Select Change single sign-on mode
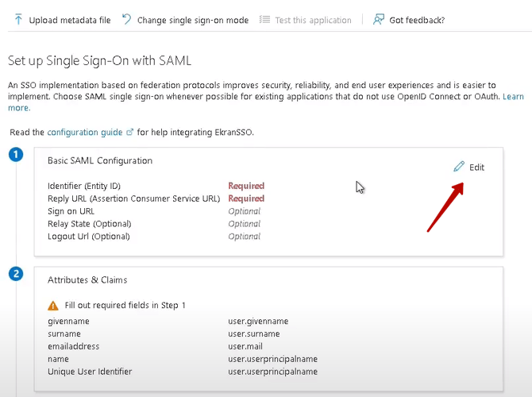Viewport: 532px width, 397px height. [x=192, y=20]
